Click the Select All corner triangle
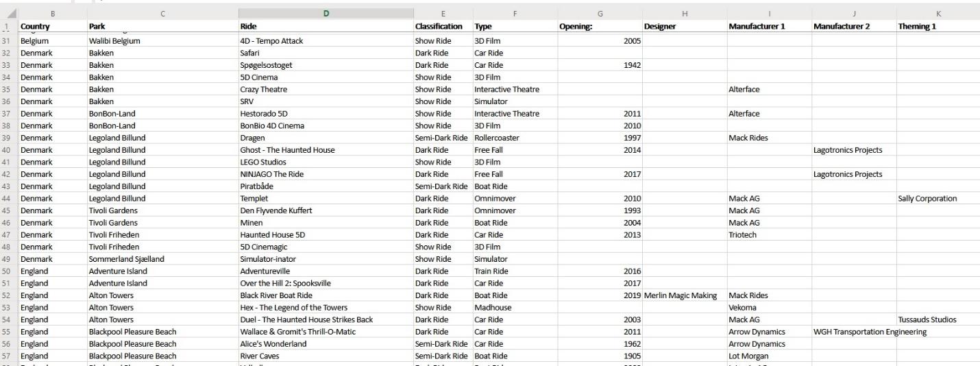The height and width of the screenshot is (366, 980). coord(9,13)
